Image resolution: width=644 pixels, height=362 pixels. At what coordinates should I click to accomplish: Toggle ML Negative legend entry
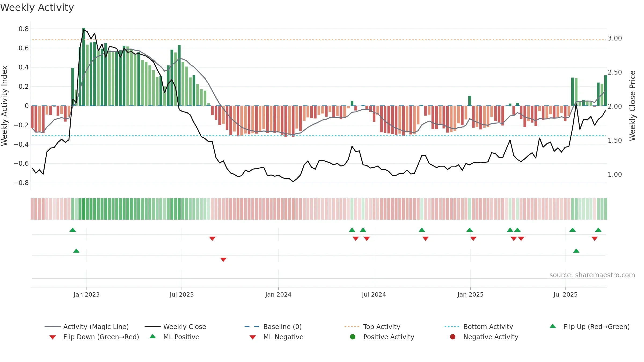(276, 337)
